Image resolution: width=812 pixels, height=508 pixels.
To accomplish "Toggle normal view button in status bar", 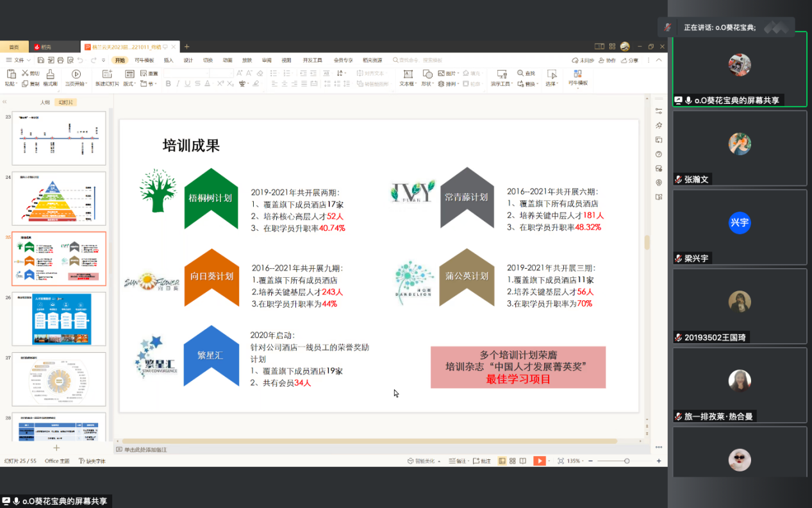I will point(502,461).
